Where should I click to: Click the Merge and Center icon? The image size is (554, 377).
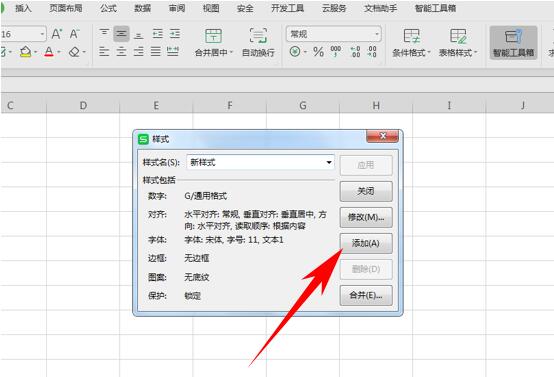(213, 36)
